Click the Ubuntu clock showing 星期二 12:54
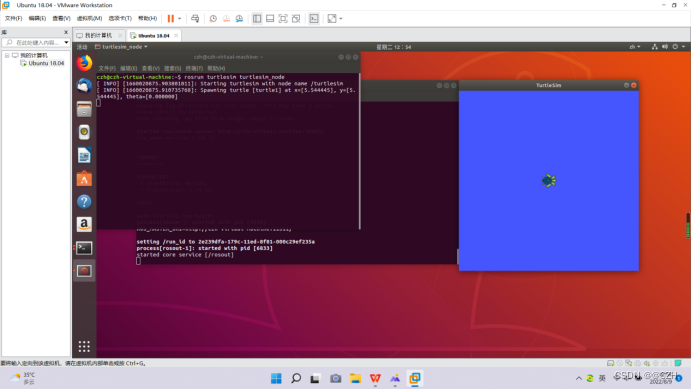The width and height of the screenshot is (692, 389). coord(394,47)
